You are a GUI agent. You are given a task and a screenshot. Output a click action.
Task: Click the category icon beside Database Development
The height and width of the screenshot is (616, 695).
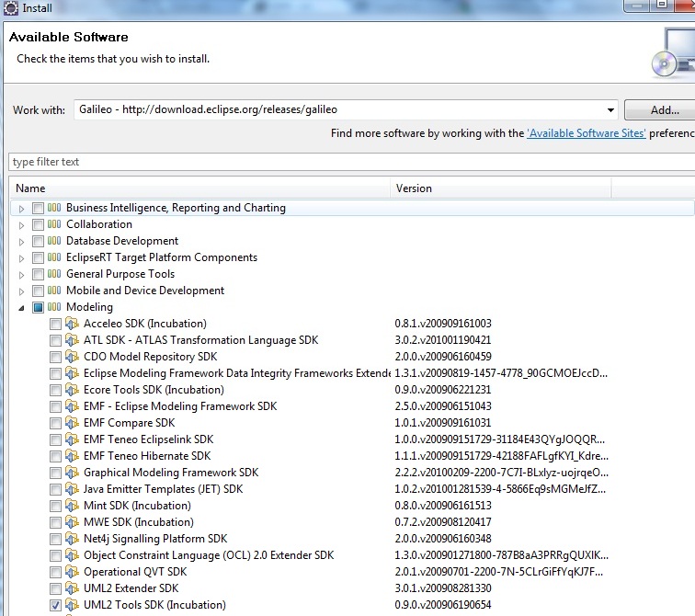coord(54,241)
